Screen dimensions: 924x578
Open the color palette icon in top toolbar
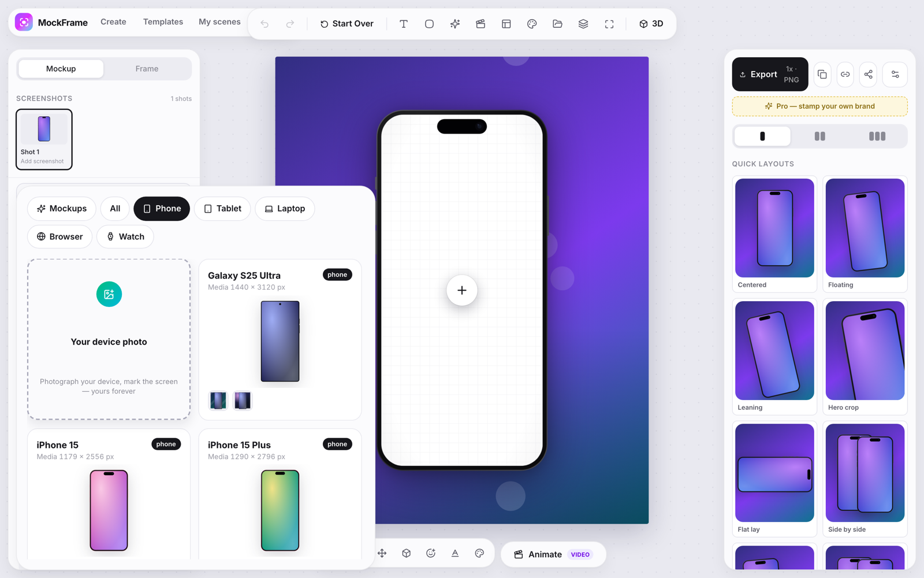[x=532, y=24]
